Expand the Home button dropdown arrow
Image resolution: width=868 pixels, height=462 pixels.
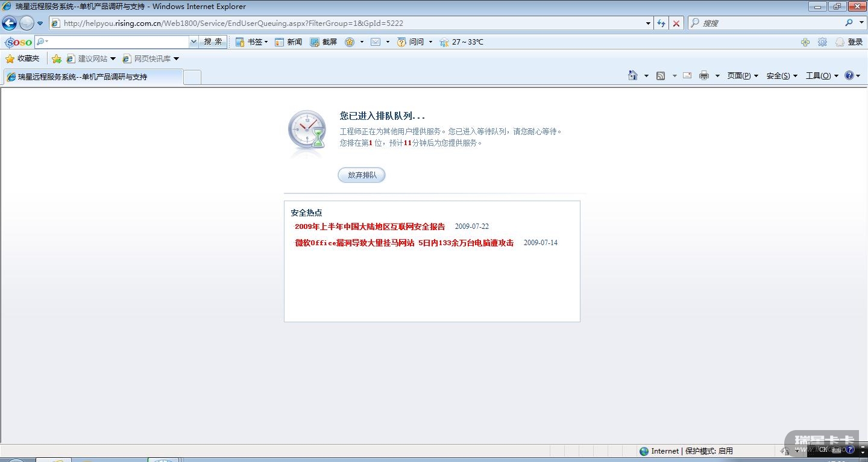pyautogui.click(x=646, y=76)
